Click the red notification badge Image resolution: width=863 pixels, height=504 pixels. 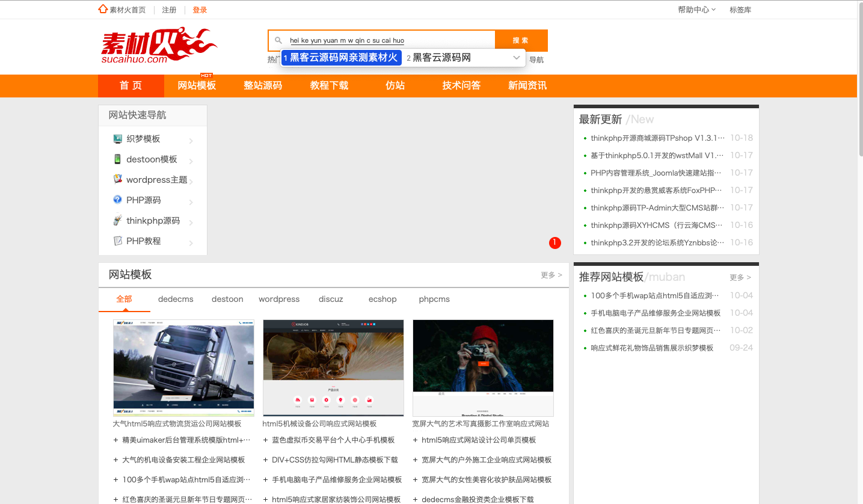(x=554, y=243)
